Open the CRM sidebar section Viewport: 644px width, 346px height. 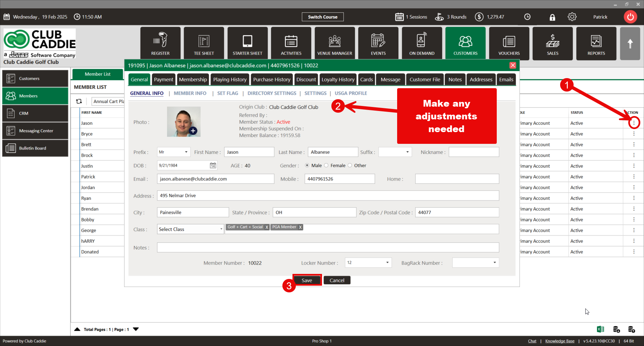[35, 113]
